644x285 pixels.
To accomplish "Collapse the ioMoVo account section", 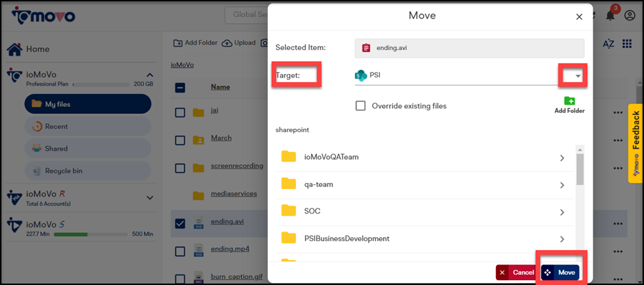I will (x=150, y=75).
